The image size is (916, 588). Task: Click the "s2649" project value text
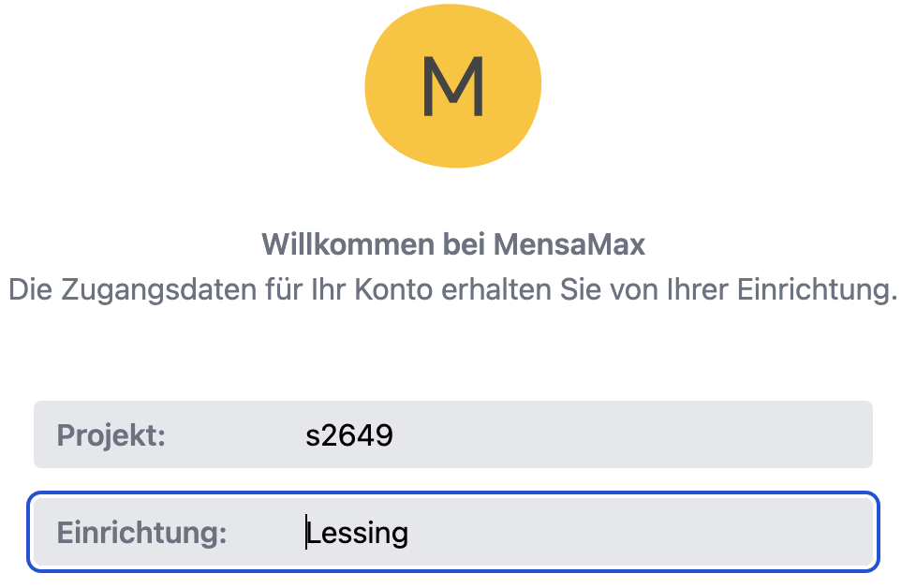coord(348,435)
